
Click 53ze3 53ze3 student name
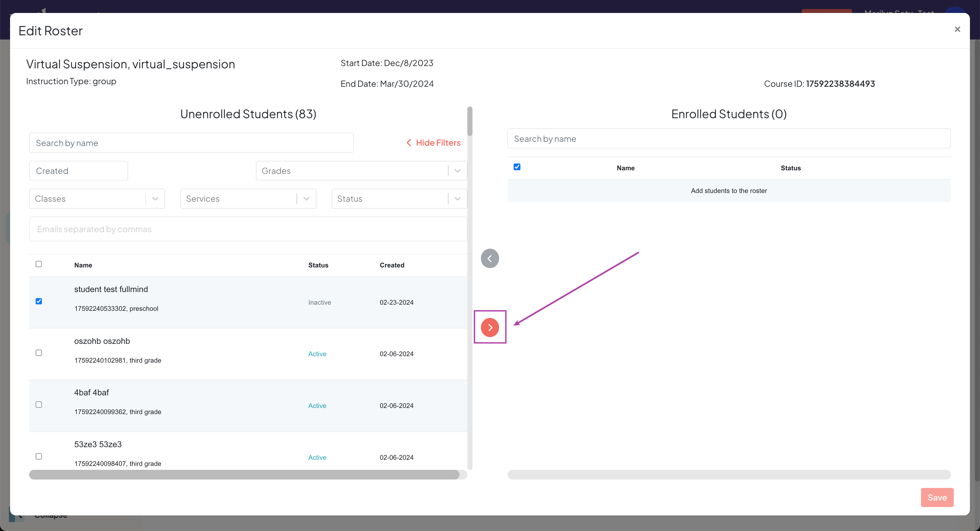98,444
